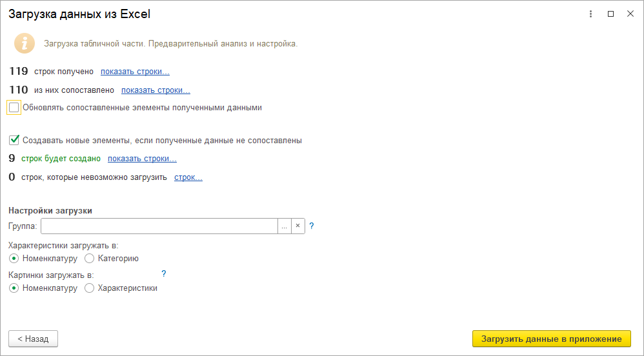Show the 9 rows to be created
This screenshot has width=644, height=356.
142,158
